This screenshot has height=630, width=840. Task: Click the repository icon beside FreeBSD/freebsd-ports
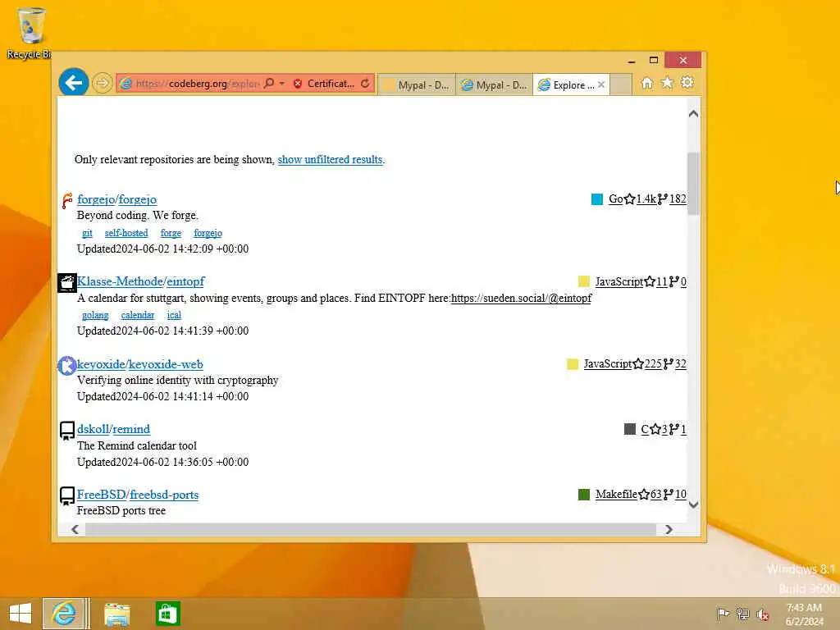click(67, 496)
